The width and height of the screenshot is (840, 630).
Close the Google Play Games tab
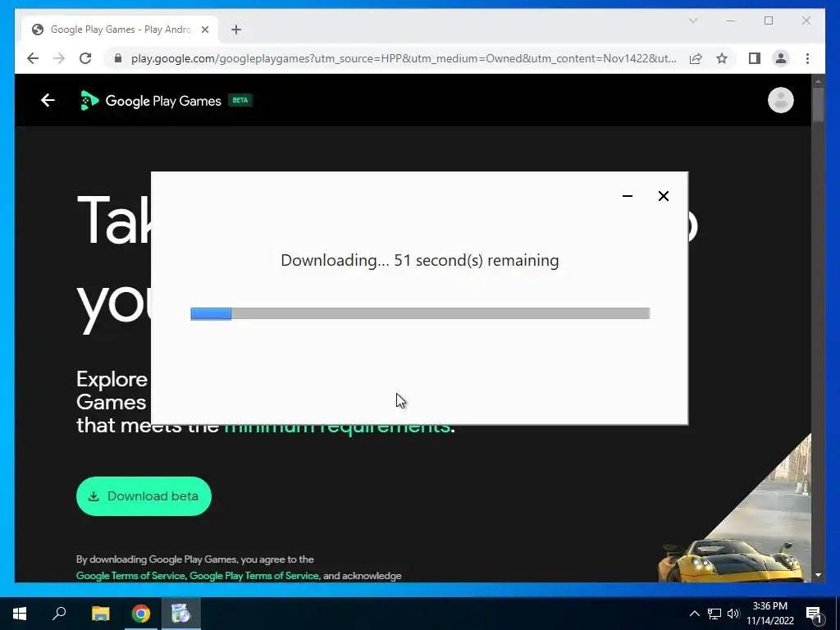tap(204, 30)
